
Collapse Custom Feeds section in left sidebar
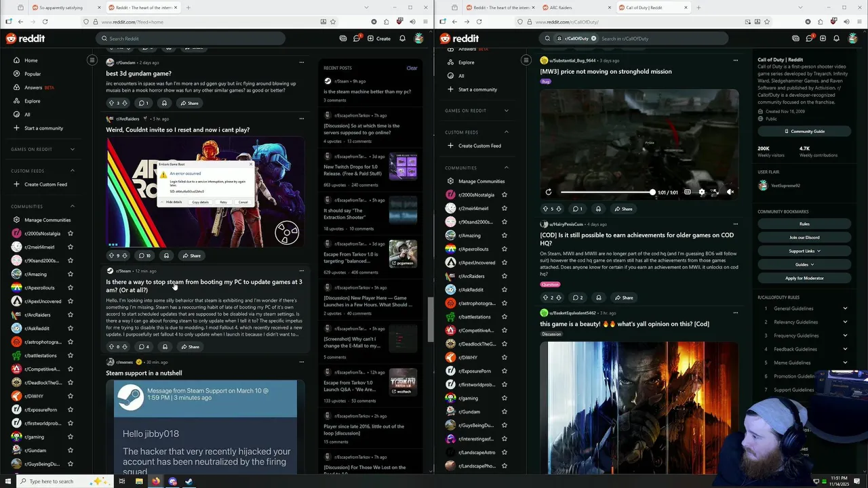click(73, 171)
